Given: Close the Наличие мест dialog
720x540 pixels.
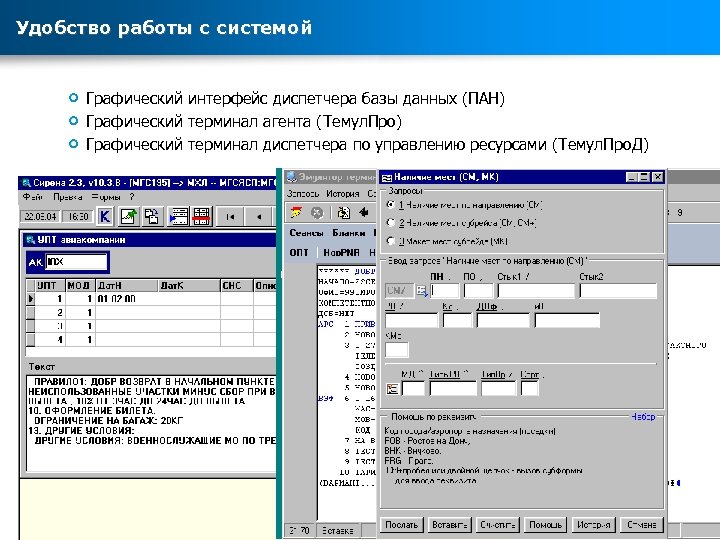Looking at the screenshot, I should 658,177.
